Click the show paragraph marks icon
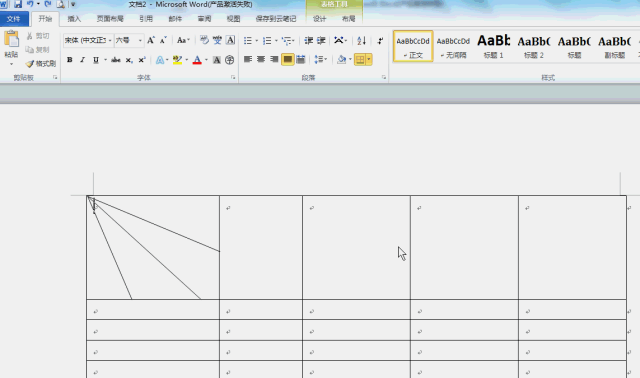This screenshot has width=640, height=378. [380, 40]
